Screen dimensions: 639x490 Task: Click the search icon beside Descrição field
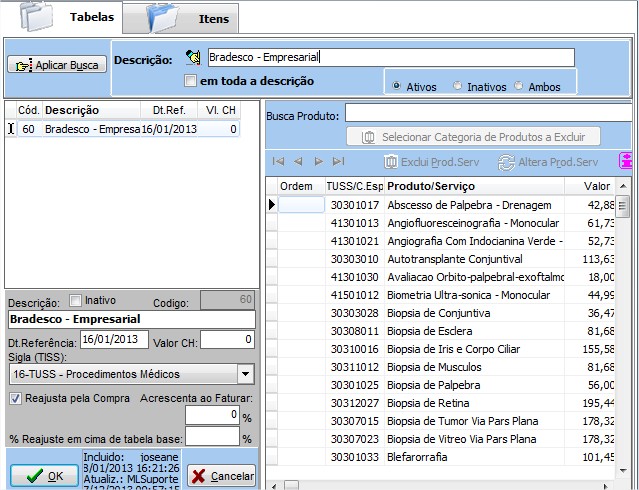point(194,58)
